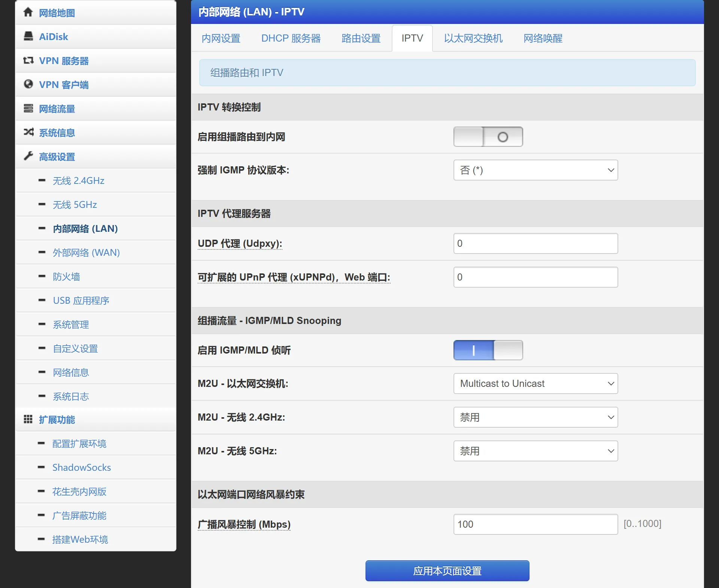Open the AiDisk panel
This screenshot has height=588, width=719.
point(53,36)
